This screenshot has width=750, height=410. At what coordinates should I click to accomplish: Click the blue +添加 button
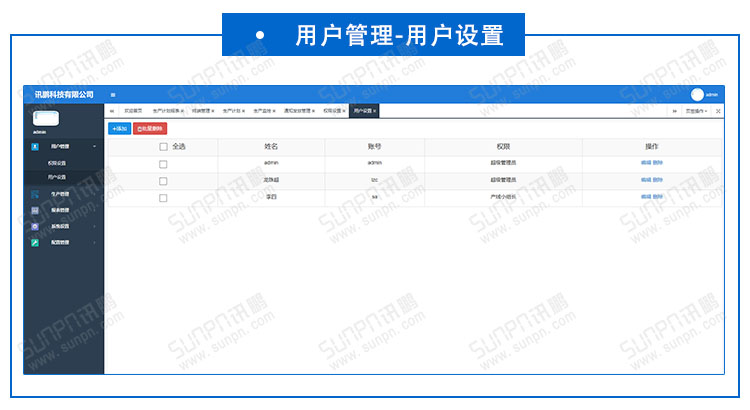120,129
